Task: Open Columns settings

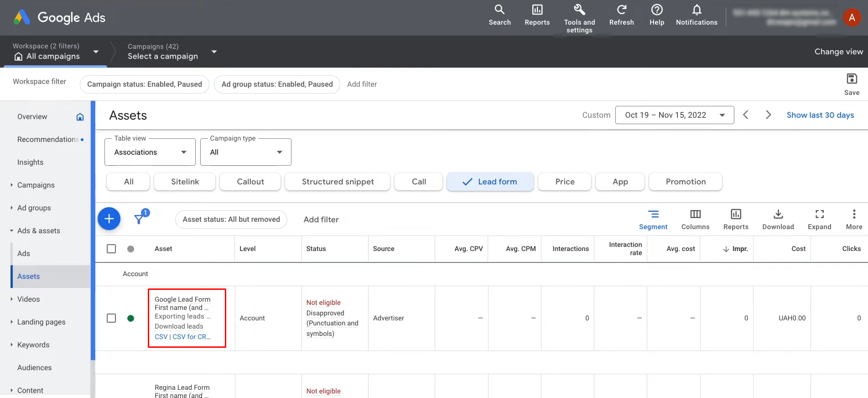Action: tap(695, 220)
